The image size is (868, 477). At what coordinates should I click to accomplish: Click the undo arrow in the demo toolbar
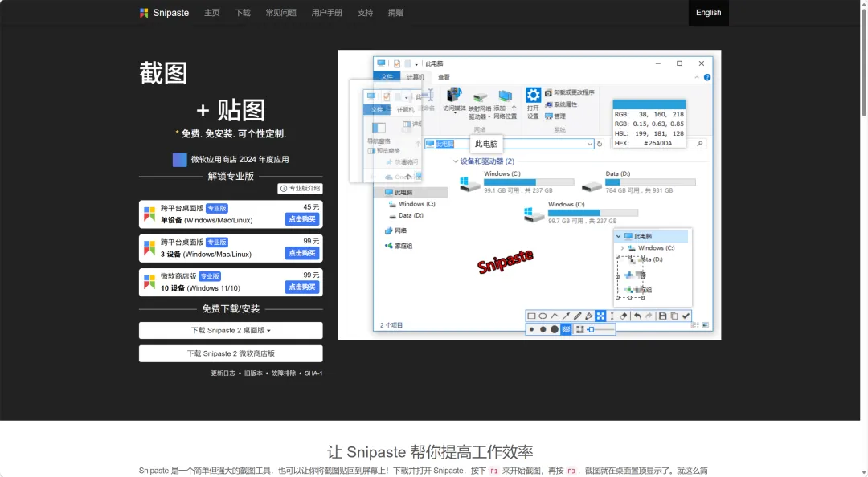coord(637,316)
